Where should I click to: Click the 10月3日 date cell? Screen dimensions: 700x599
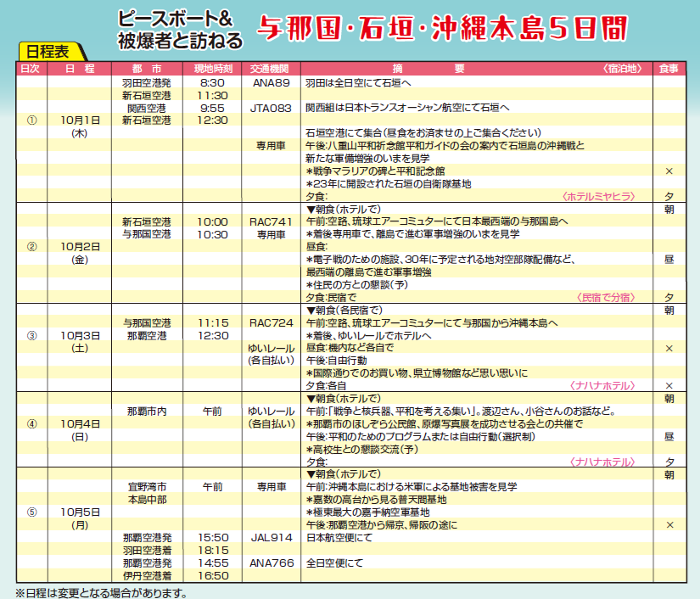point(81,335)
